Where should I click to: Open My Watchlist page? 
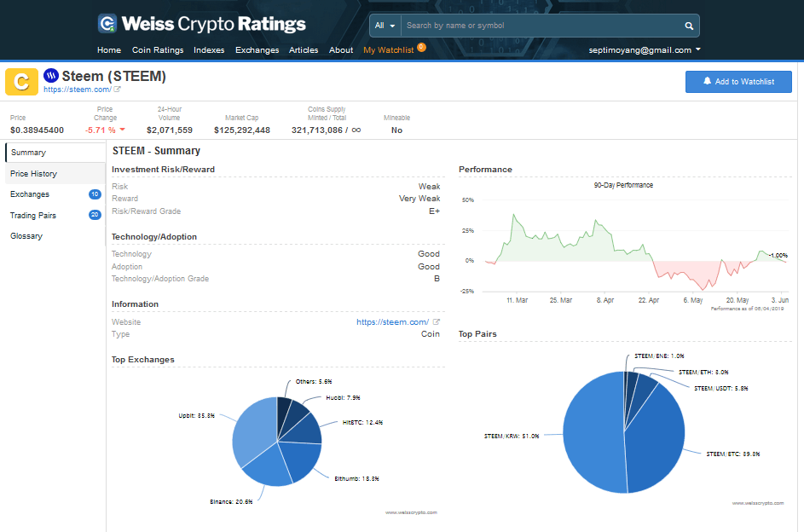(388, 49)
